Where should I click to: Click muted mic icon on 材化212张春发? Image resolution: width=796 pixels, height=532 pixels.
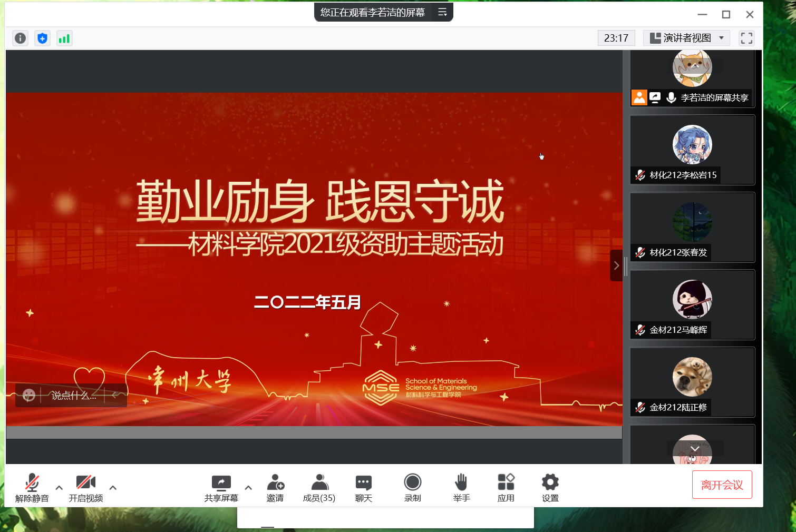click(x=640, y=252)
